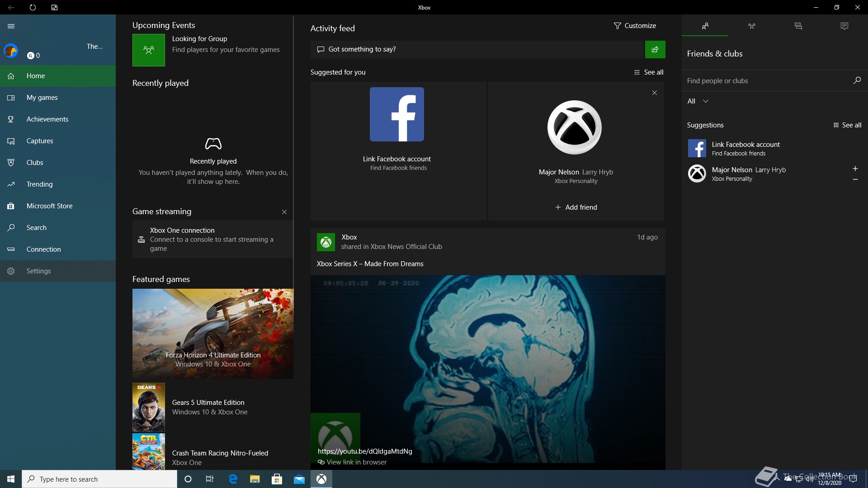This screenshot has width=868, height=488.
Task: Go to Home in sidebar
Action: (x=58, y=76)
